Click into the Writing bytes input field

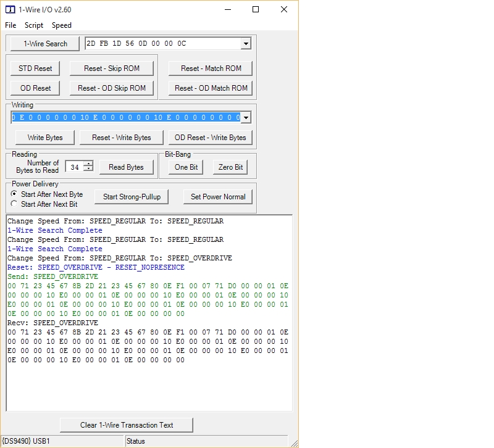126,117
